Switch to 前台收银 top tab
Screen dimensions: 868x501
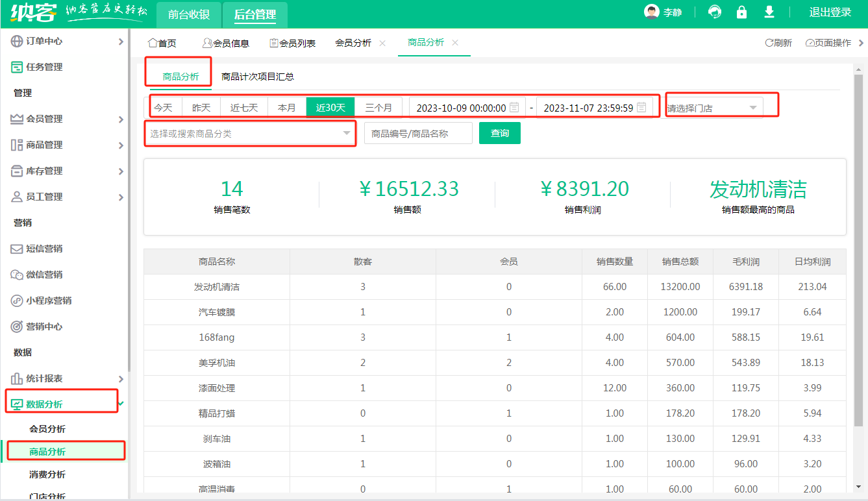pos(188,14)
